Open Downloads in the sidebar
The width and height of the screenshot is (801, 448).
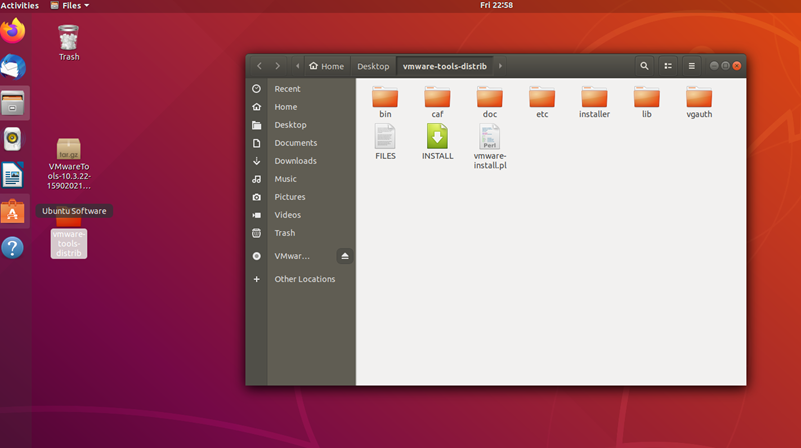(300, 161)
